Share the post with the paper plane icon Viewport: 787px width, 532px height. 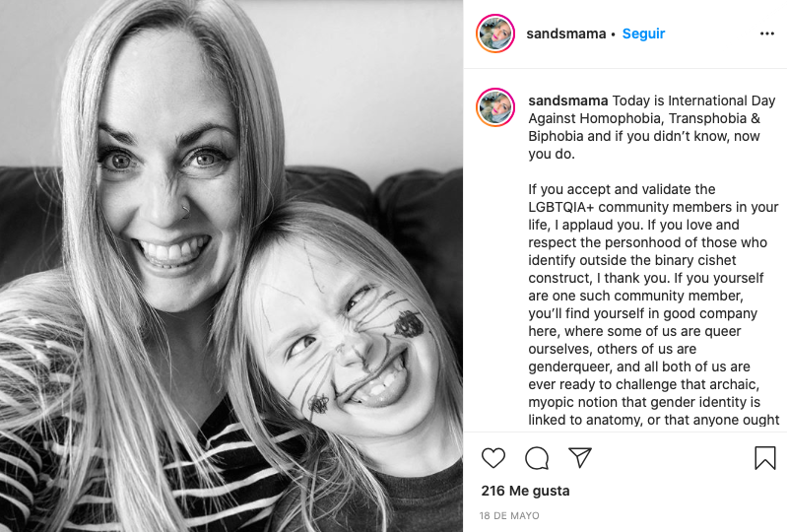[580, 457]
